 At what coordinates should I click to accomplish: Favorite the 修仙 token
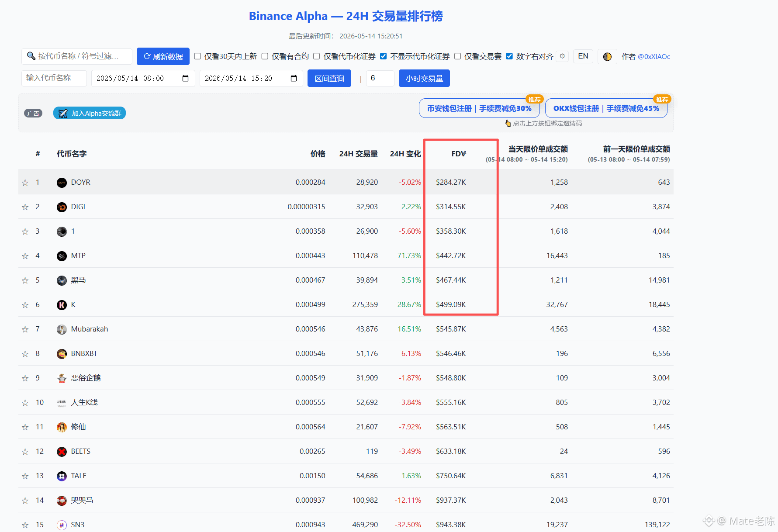(x=25, y=427)
